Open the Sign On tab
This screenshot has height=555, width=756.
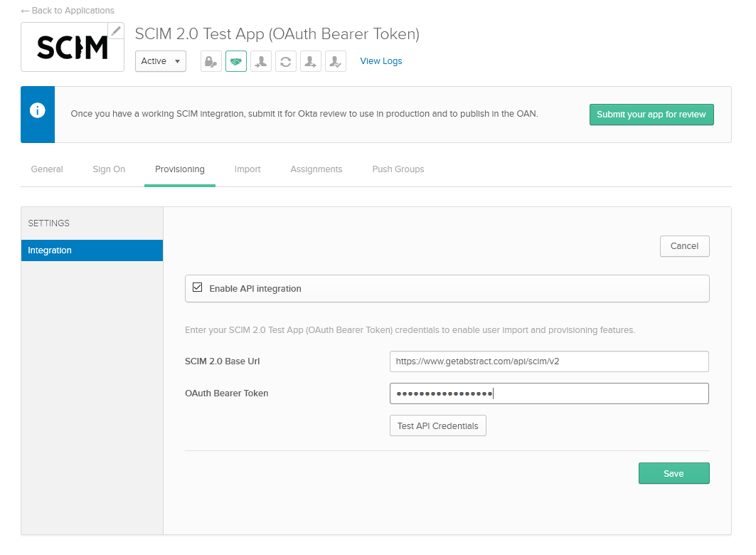(109, 169)
